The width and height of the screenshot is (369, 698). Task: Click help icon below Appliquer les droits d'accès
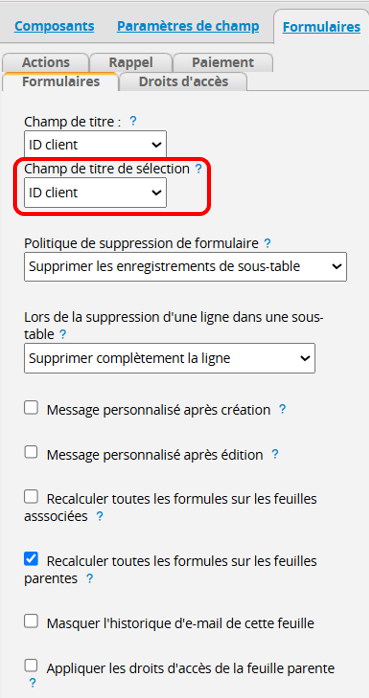coord(32,683)
